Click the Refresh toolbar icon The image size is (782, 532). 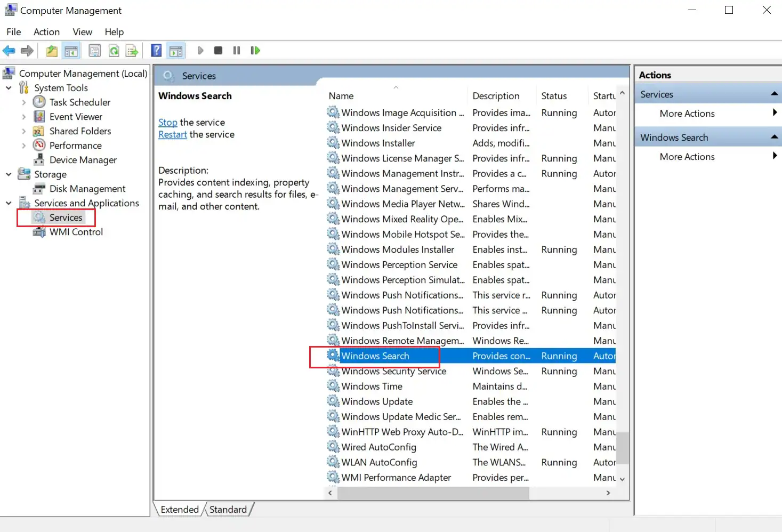114,51
